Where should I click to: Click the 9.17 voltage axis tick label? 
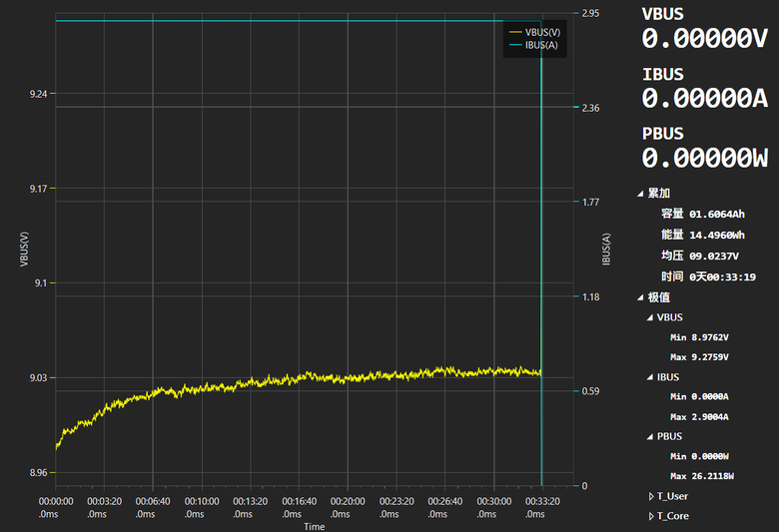[39, 189]
